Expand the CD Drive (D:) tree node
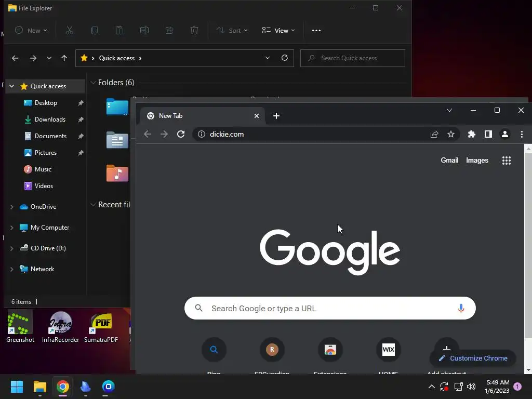 coord(12,248)
